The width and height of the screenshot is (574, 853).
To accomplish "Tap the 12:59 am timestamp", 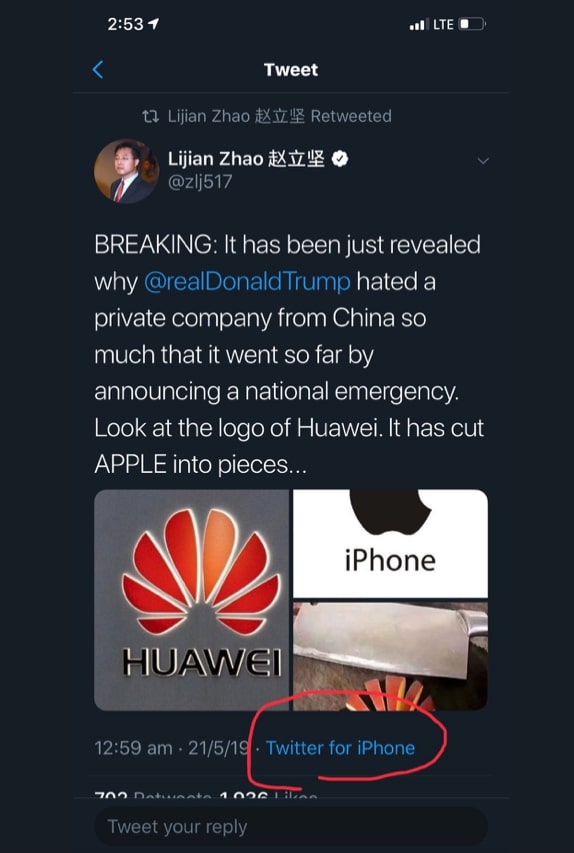I will (133, 748).
